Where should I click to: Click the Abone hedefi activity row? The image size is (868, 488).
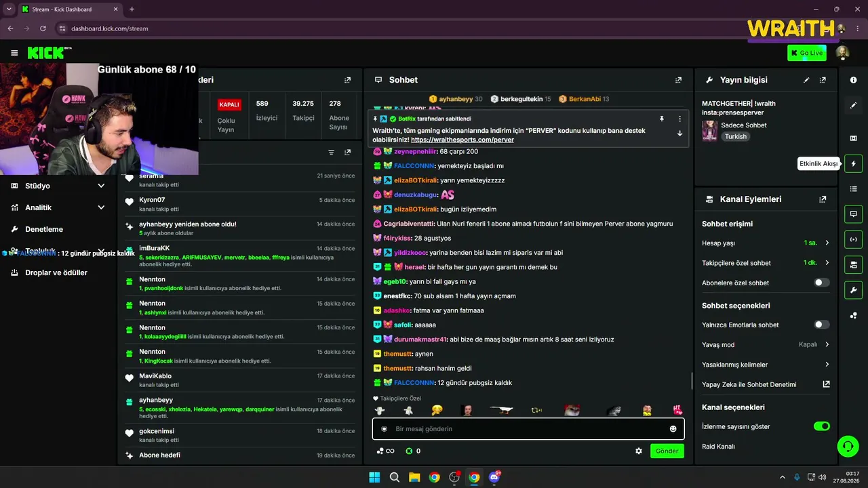click(x=240, y=455)
